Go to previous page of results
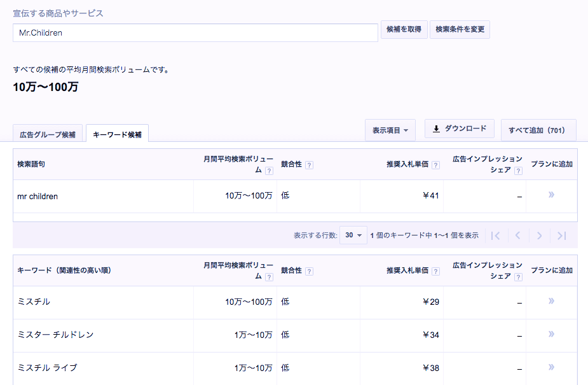This screenshot has width=588, height=385. tap(517, 235)
